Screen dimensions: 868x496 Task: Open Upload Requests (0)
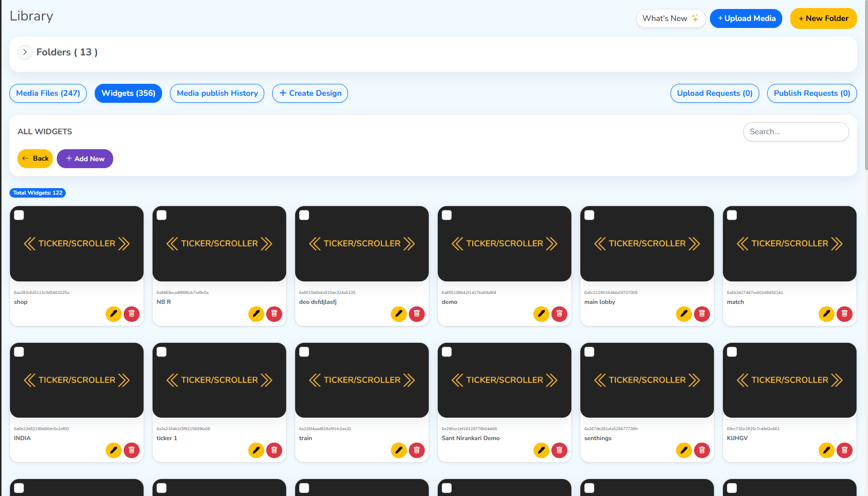point(715,93)
